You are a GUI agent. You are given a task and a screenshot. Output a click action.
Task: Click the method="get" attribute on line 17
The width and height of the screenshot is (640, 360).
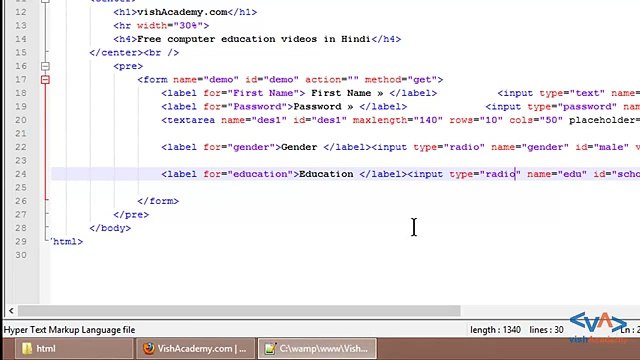pyautogui.click(x=401, y=80)
